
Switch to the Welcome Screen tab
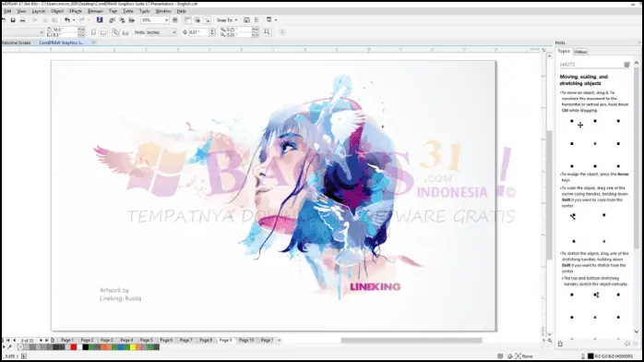pos(17,42)
